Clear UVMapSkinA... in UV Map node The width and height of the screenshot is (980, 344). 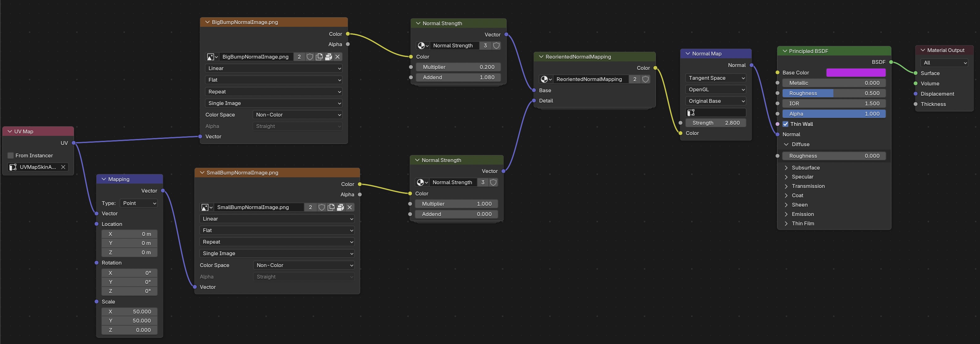coord(63,167)
